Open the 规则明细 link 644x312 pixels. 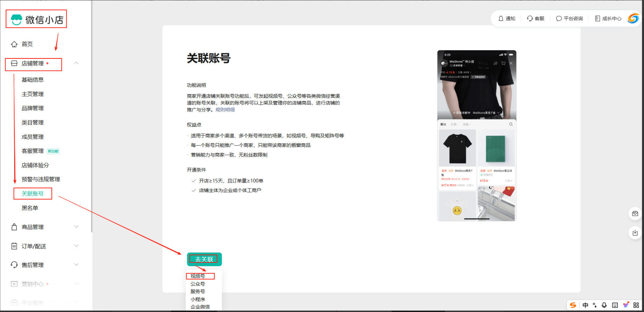pos(225,110)
